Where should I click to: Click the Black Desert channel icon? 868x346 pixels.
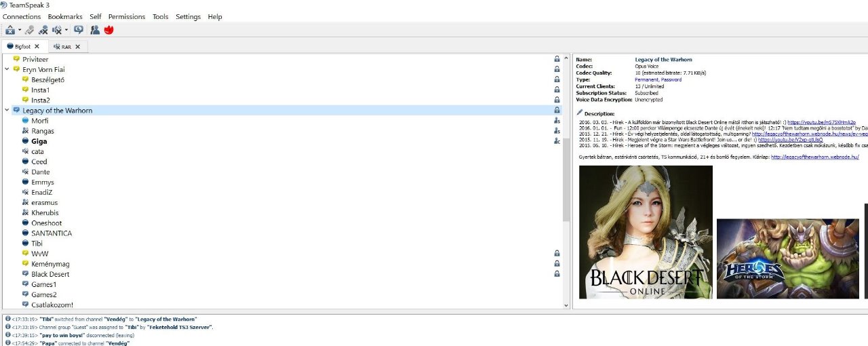pyautogui.click(x=25, y=274)
